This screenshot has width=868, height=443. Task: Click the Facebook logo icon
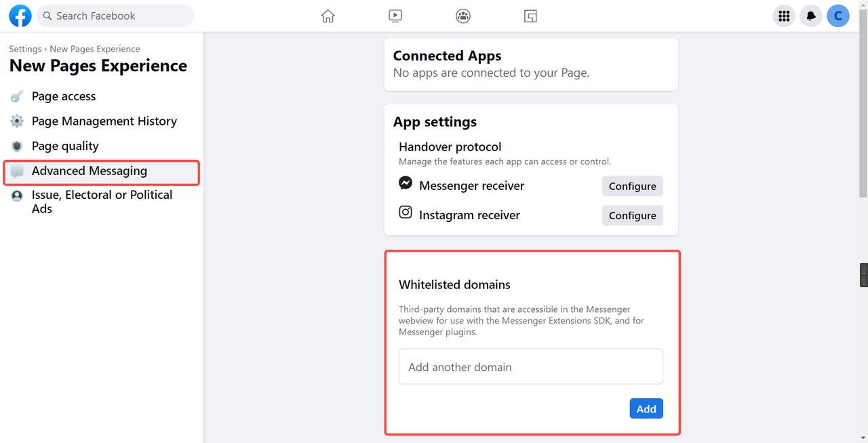point(20,15)
